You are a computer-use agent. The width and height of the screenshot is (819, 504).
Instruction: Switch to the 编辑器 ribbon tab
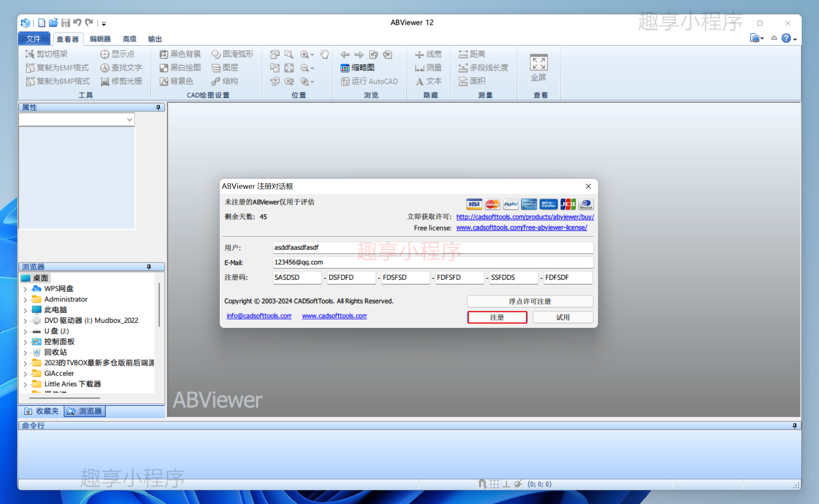click(x=100, y=39)
